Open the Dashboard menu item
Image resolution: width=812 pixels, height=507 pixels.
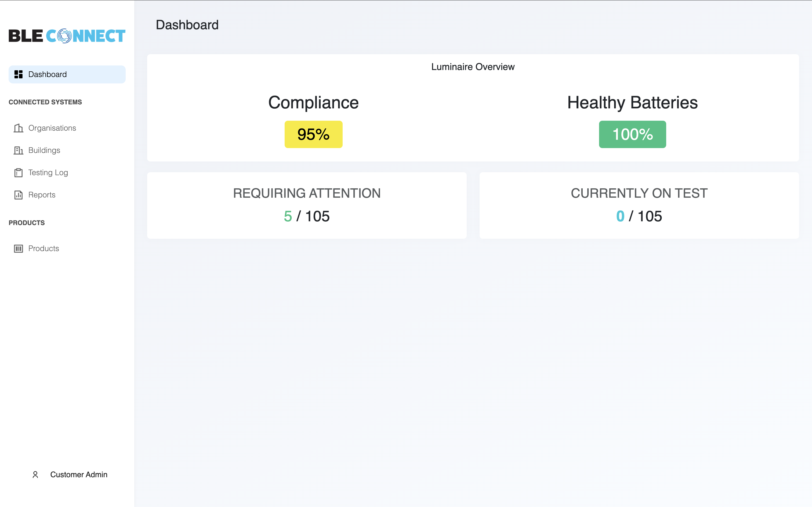pyautogui.click(x=47, y=75)
